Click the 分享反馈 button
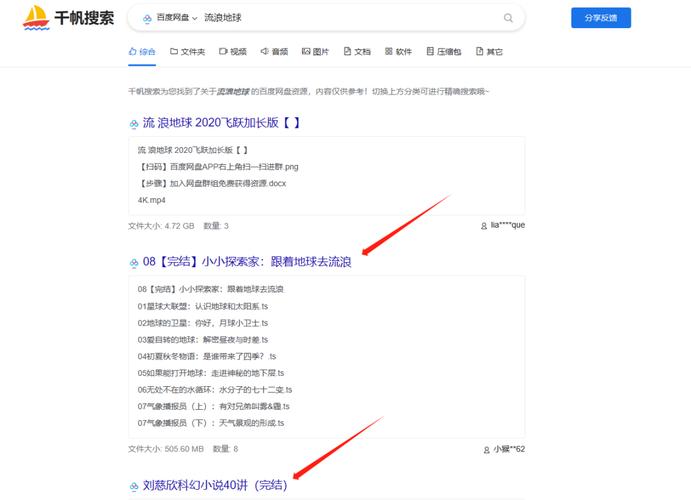Image resolution: width=691 pixels, height=500 pixels. (601, 18)
